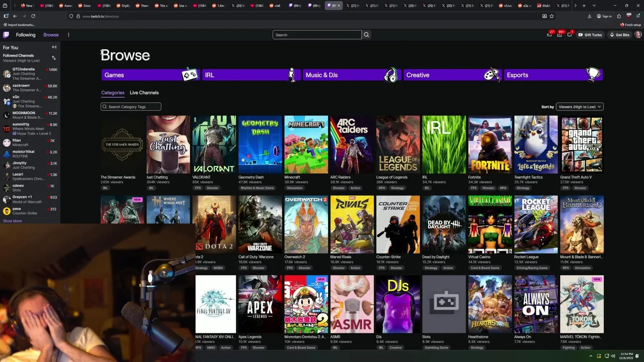
Task: Select the Browse nav tab
Action: click(x=51, y=35)
